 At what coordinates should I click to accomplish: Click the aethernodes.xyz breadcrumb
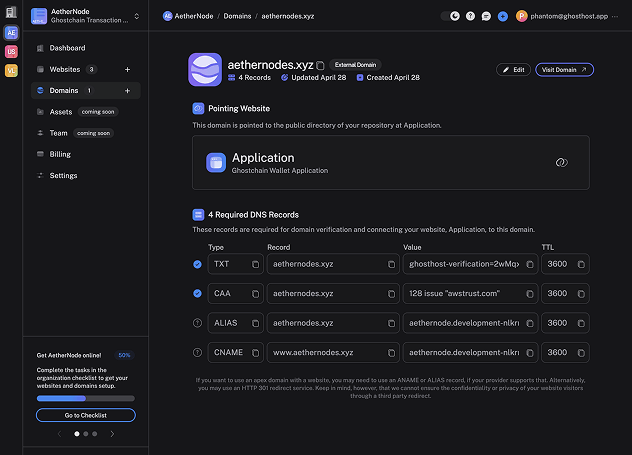tap(288, 16)
